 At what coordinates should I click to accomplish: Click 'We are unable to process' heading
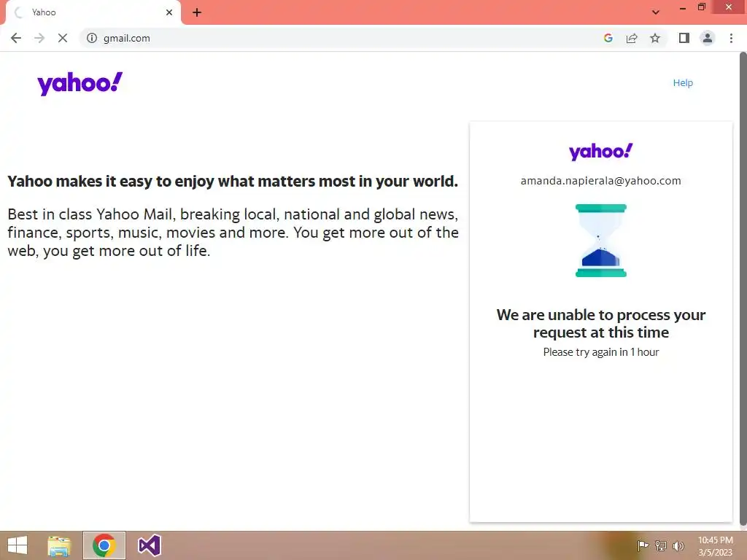(x=601, y=323)
